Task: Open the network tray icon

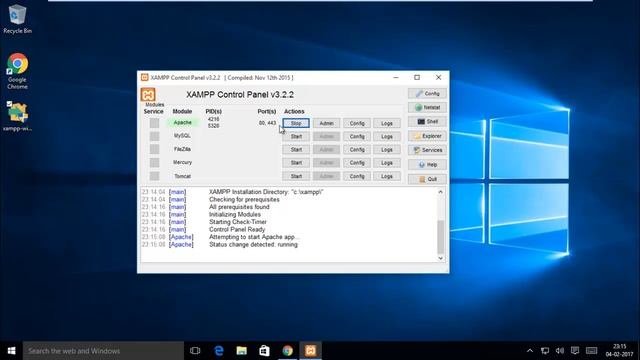Action: click(545, 351)
